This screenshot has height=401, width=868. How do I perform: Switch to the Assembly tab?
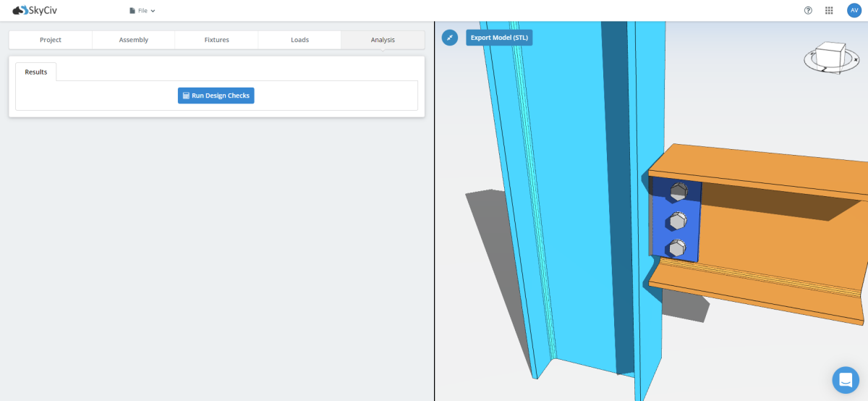(x=134, y=40)
